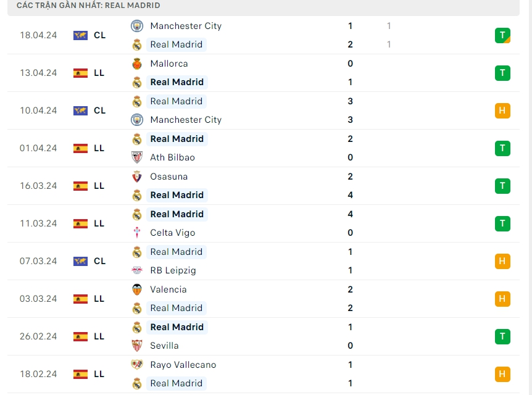Click the 'Các trận gần nhất: Real Madrid' header
This screenshot has height=395, width=532.
(88, 6)
